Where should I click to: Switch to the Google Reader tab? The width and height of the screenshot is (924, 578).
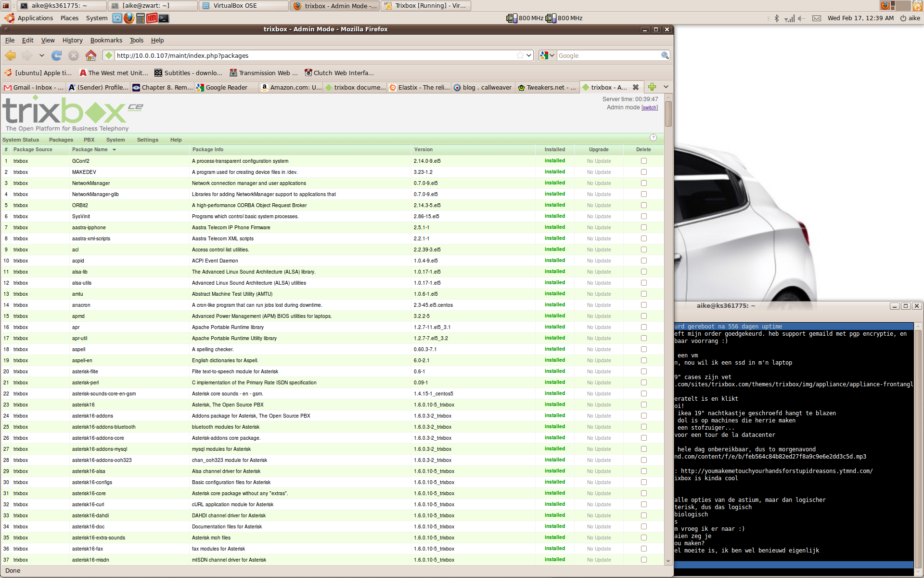pos(227,87)
